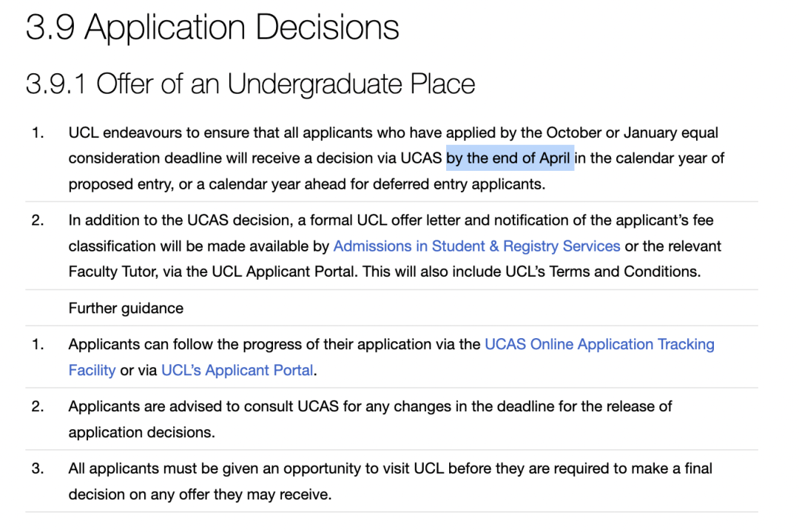Click number 3 beside All applicants paragraph
The height and width of the screenshot is (532, 799).
click(x=38, y=468)
